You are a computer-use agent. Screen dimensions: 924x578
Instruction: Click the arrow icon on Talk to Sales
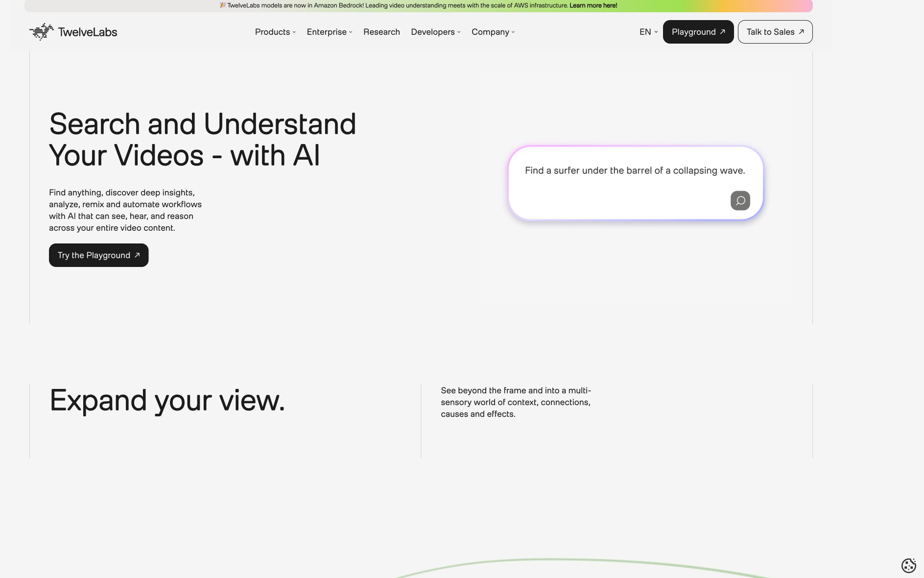point(802,32)
